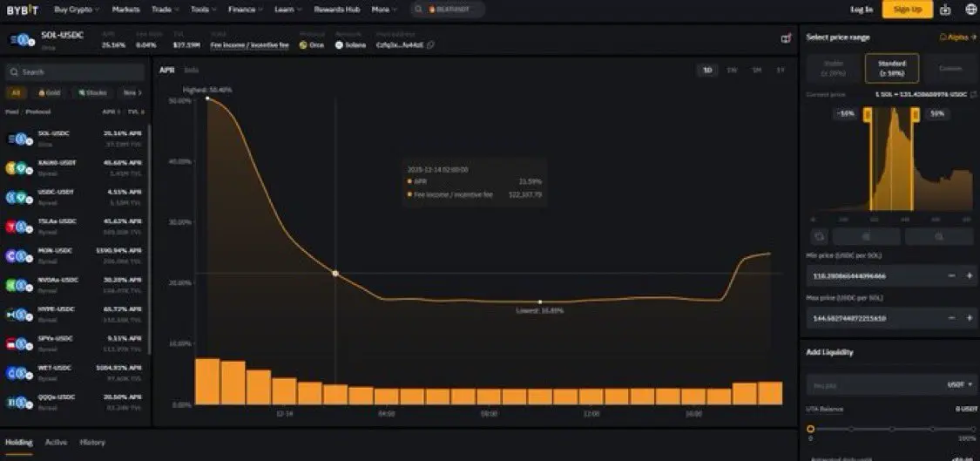The height and width of the screenshot is (461, 980).
Task: Select the Custom price range option
Action: pyautogui.click(x=950, y=68)
